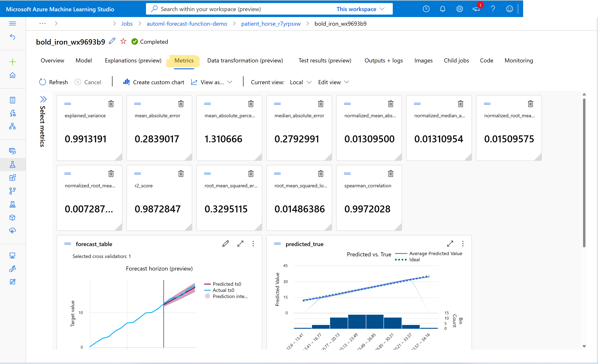Open the View as dropdown menu
Viewport: 598px width, 364px height.
212,82
